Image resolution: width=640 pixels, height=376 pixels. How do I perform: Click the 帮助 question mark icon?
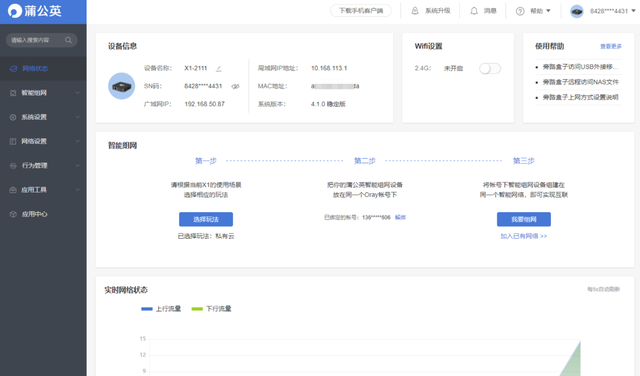click(520, 11)
